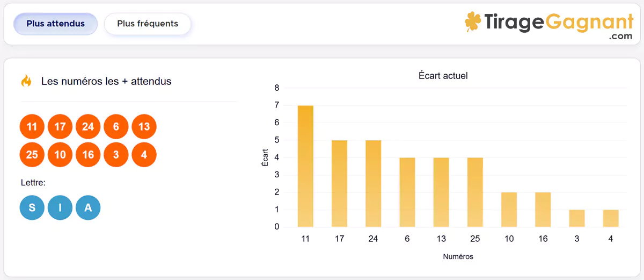The width and height of the screenshot is (644, 280).
Task: Choose orange number ball 24
Action: point(88,127)
